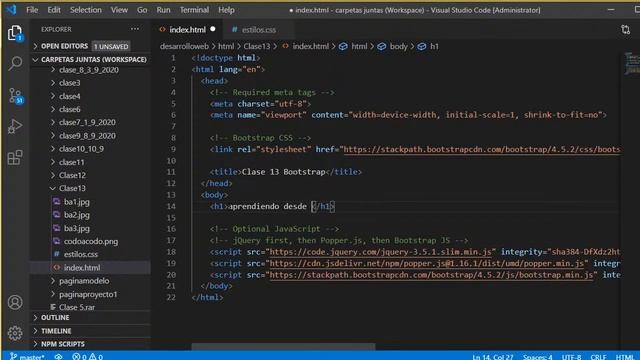Open the Terminal menu

click(194, 10)
